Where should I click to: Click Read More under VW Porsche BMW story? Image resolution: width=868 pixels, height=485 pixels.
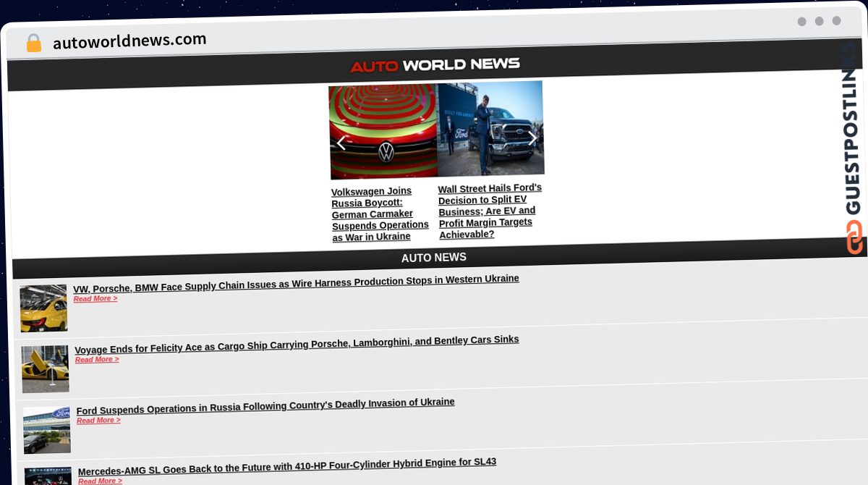95,298
